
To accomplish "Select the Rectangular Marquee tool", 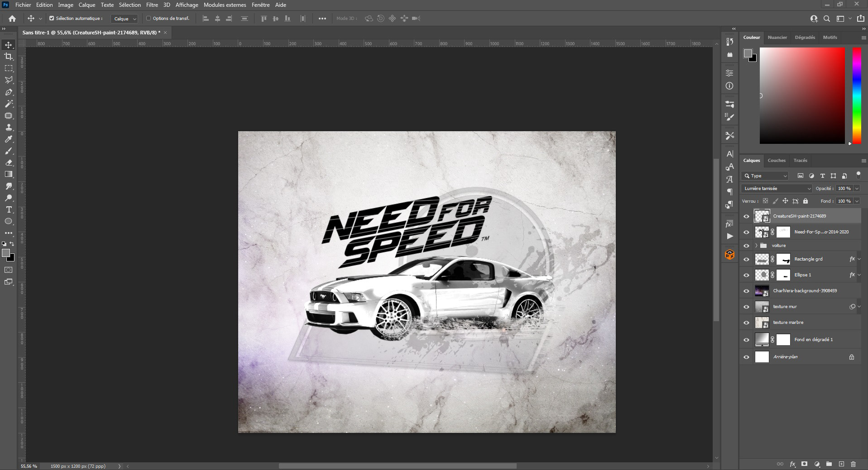I will (9, 68).
